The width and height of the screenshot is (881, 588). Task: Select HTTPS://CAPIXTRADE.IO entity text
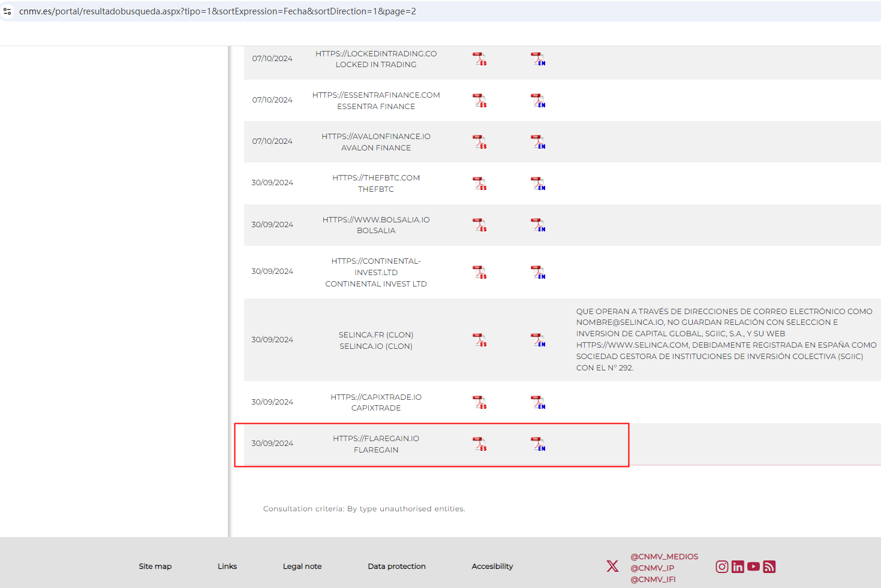click(x=376, y=397)
